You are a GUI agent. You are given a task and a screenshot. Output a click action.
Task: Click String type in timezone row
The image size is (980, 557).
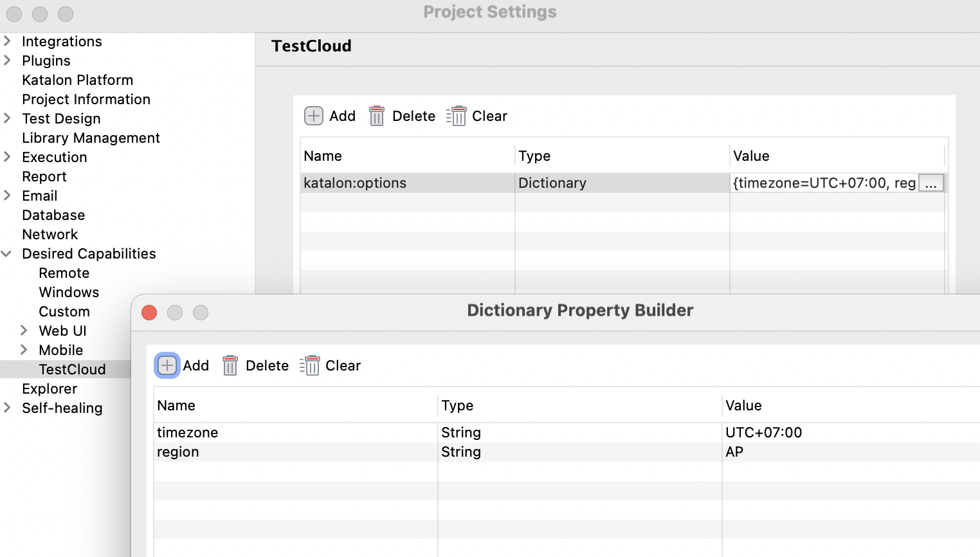point(580,432)
